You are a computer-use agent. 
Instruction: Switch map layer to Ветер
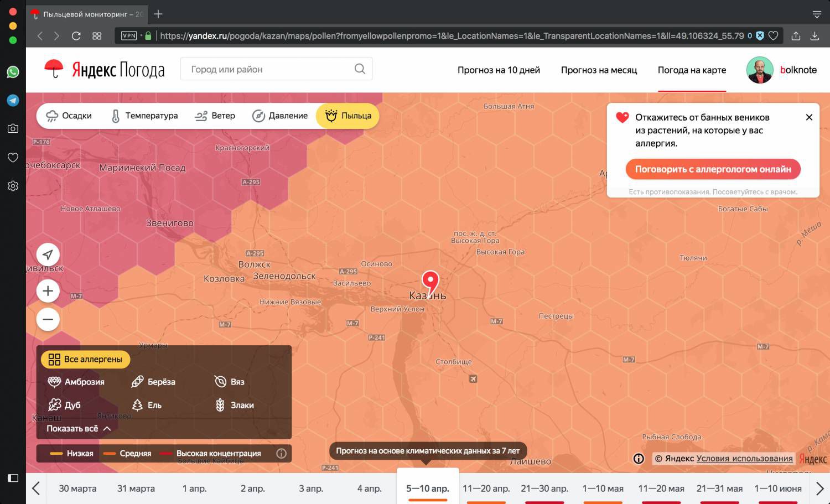[x=215, y=116]
